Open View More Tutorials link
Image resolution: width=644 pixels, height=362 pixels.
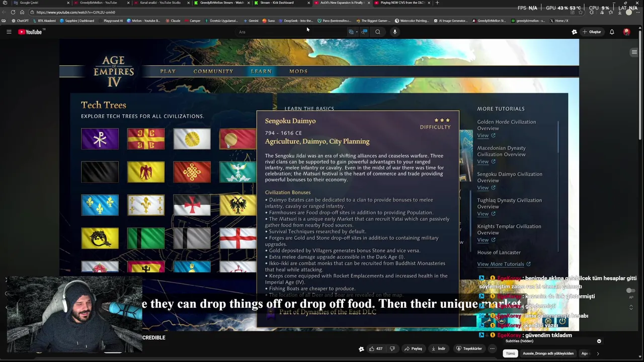click(504, 264)
